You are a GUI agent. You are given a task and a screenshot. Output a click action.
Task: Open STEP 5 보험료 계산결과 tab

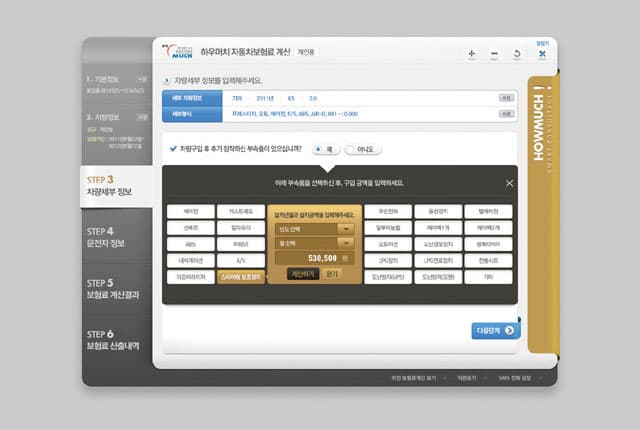coord(117,289)
